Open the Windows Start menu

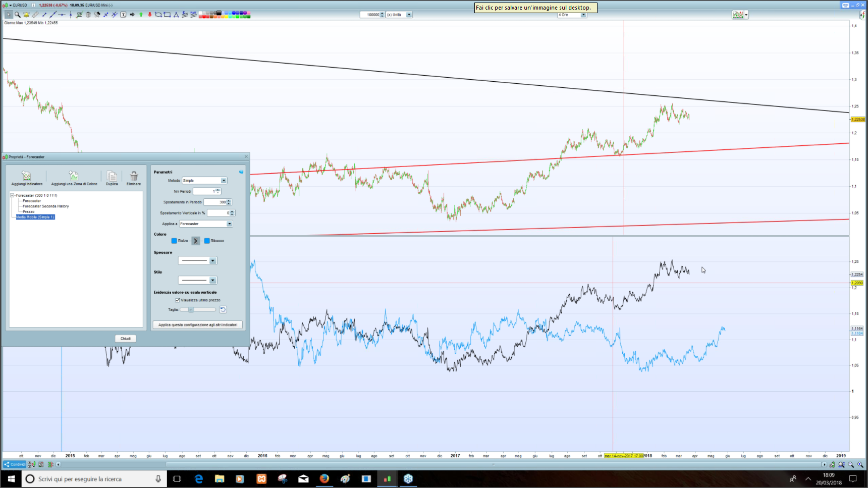tap(11, 479)
